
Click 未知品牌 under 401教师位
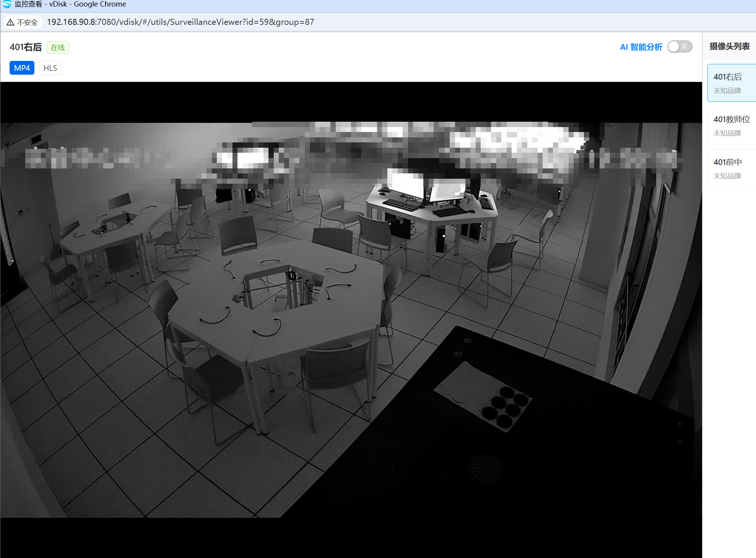[727, 133]
